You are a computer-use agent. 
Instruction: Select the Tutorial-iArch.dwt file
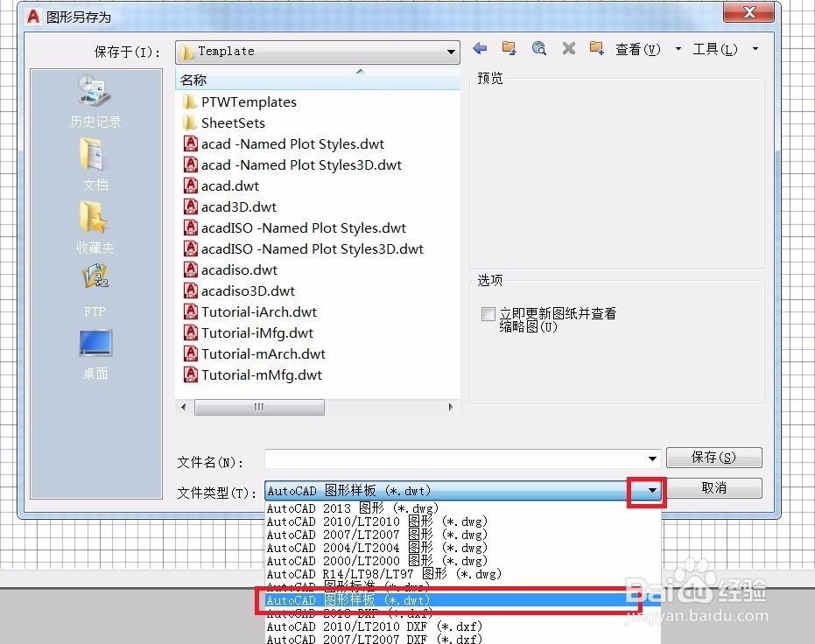[x=250, y=311]
